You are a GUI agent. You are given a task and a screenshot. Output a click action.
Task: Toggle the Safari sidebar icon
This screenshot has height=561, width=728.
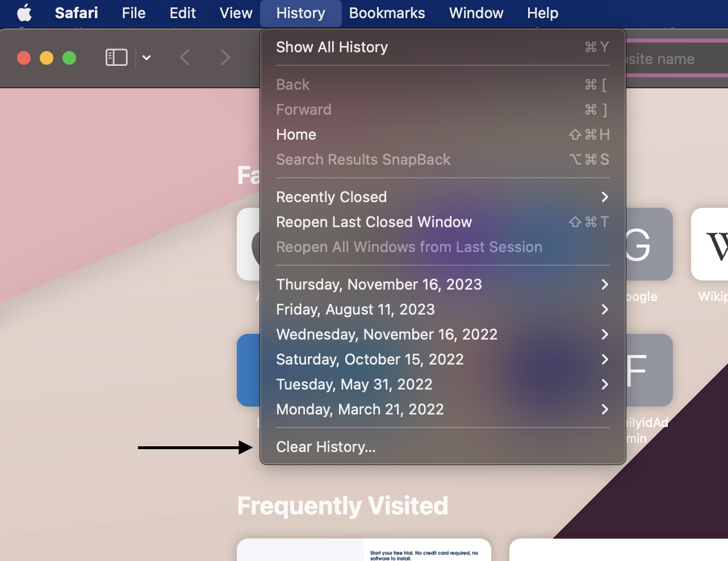[x=116, y=57]
